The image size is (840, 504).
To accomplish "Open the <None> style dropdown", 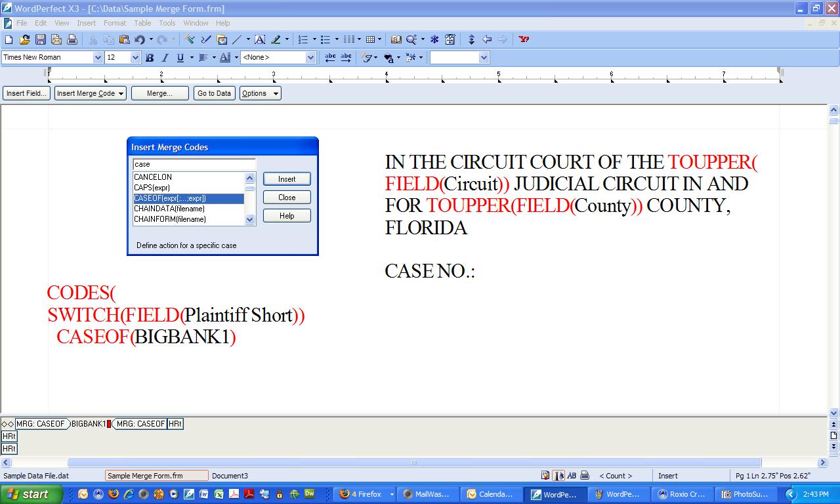I will [310, 58].
